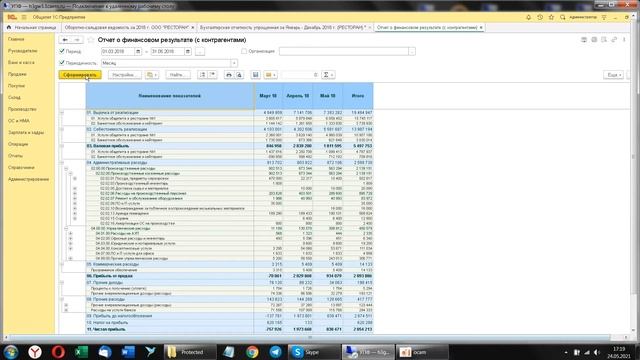Click the period selection ellipsis button
Image resolution: width=640 pixels, height=360 pixels.
(200, 51)
